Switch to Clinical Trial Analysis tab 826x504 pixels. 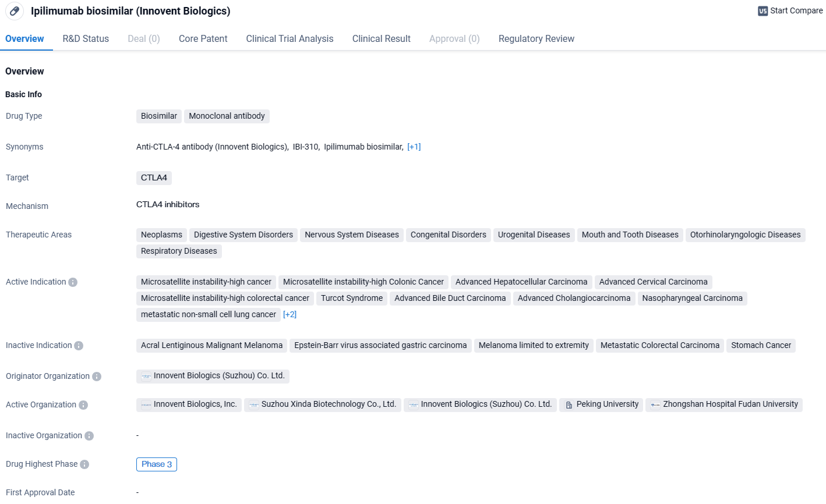(x=290, y=38)
